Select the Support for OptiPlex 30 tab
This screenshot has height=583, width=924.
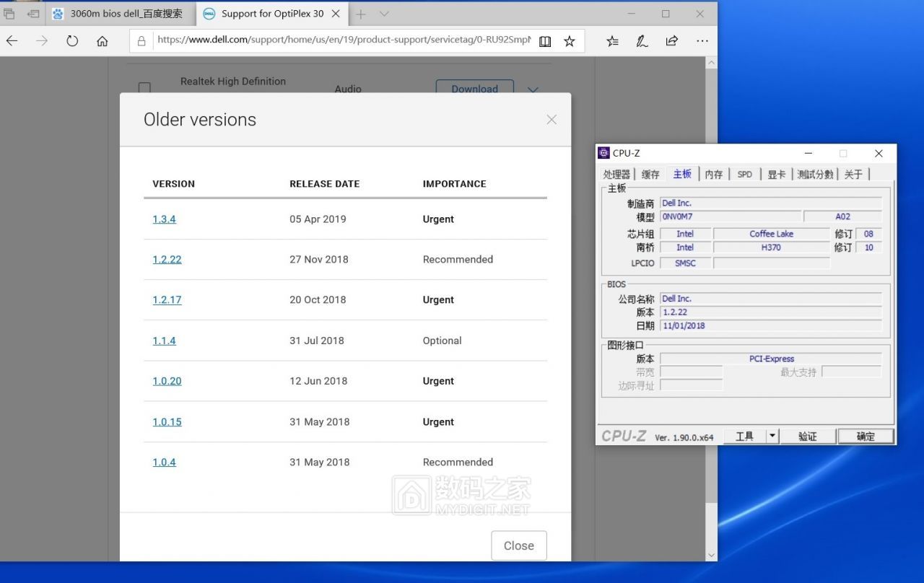(272, 14)
